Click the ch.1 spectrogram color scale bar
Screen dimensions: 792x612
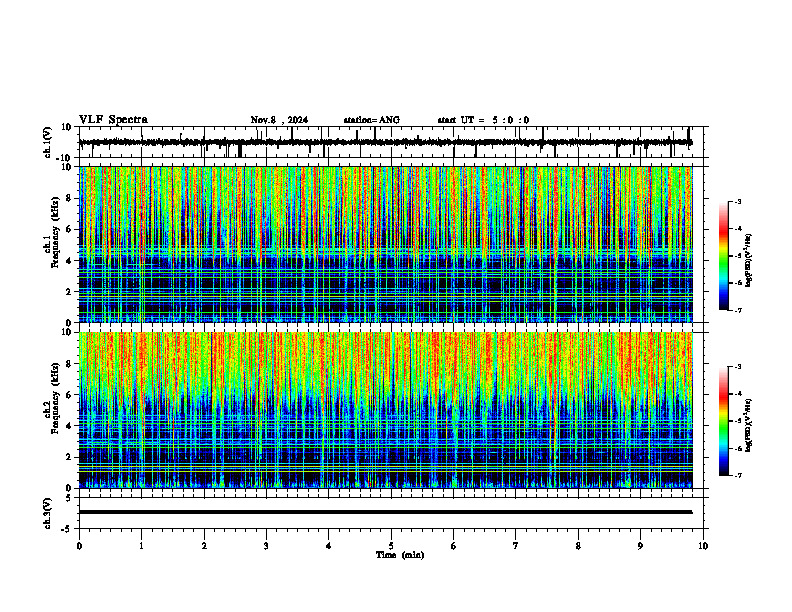[x=723, y=256]
